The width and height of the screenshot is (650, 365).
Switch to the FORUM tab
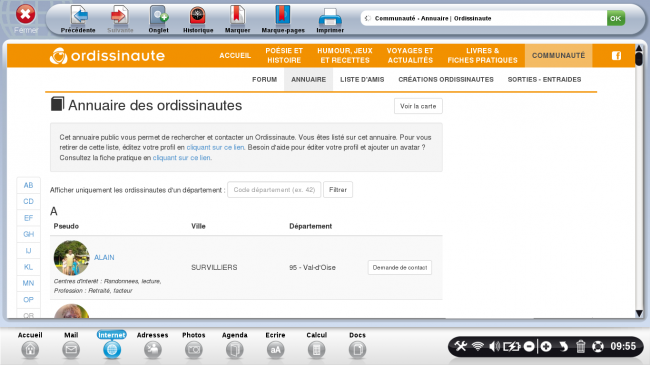pyautogui.click(x=264, y=79)
